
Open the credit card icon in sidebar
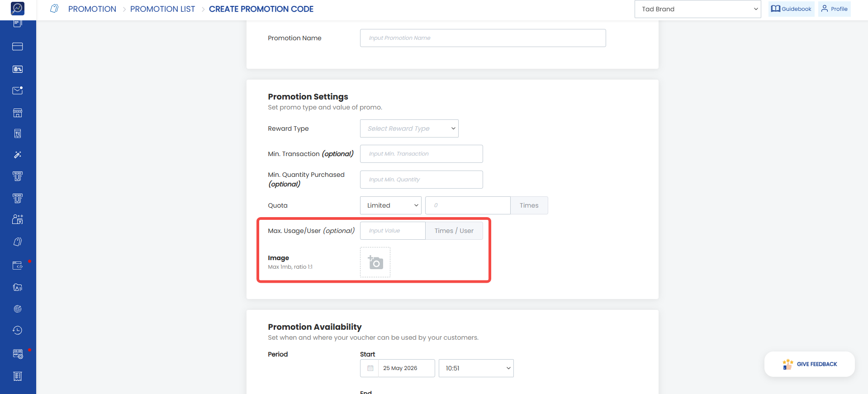pos(18,47)
